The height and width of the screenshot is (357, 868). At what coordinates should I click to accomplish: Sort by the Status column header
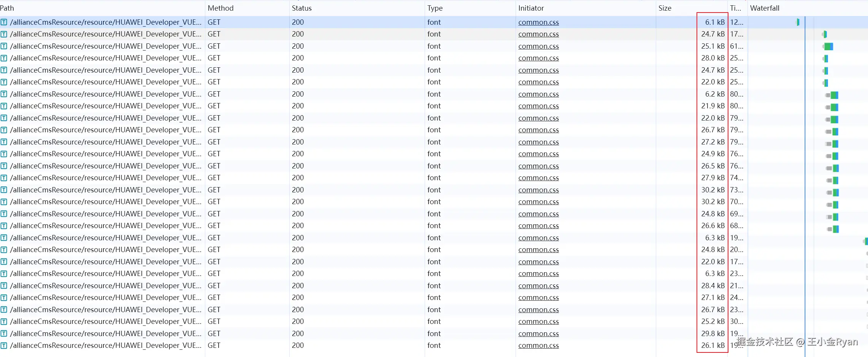pos(301,8)
